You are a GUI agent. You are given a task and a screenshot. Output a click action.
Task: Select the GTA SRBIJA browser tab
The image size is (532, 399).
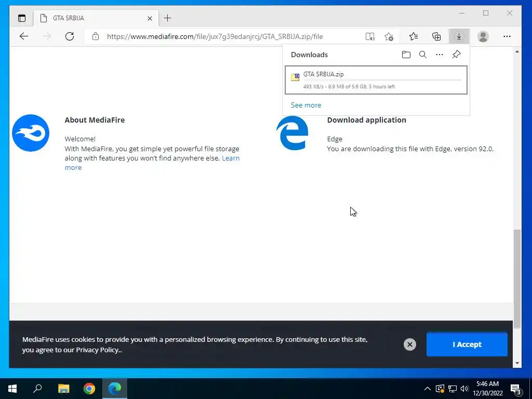point(96,18)
